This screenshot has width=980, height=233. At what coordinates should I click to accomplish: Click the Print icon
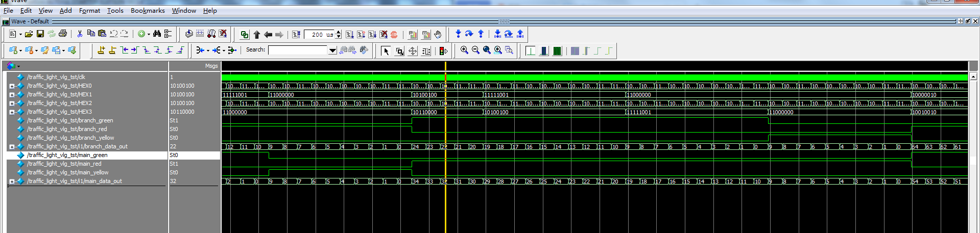[x=62, y=34]
